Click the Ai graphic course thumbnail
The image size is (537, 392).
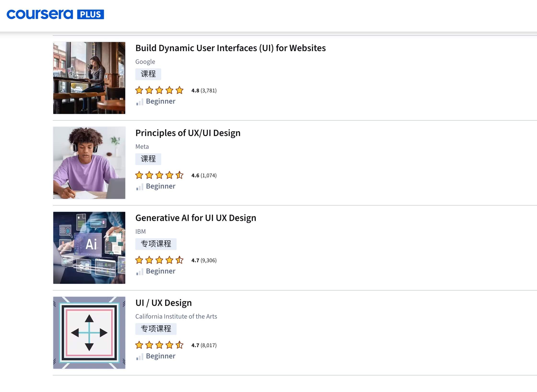[x=89, y=248]
